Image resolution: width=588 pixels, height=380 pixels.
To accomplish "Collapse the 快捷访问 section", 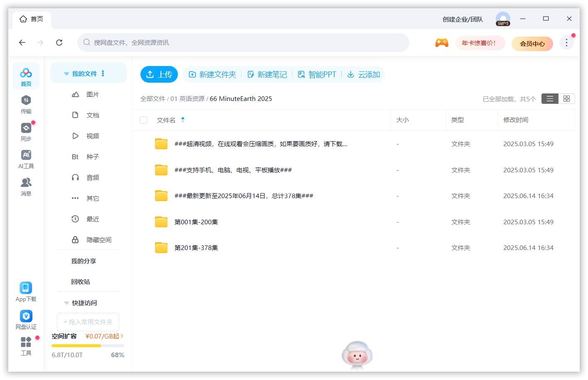I will pos(66,303).
